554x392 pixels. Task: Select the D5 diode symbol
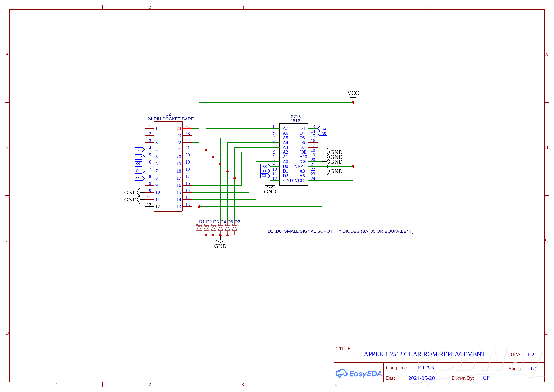(227, 228)
